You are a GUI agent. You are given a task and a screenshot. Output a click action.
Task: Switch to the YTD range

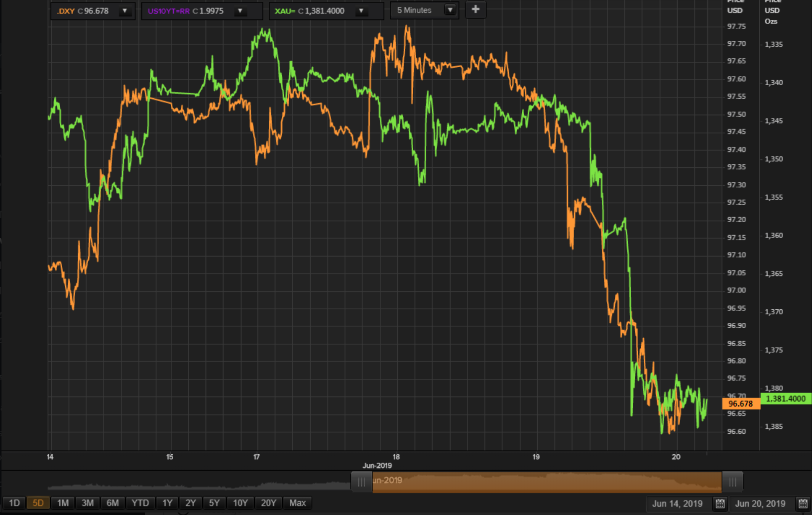140,503
